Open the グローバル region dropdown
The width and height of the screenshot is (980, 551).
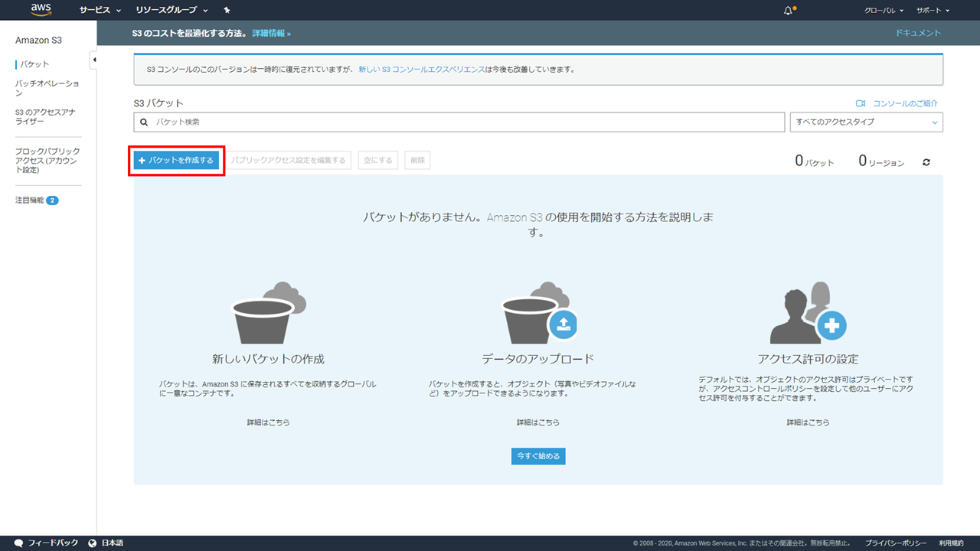pyautogui.click(x=884, y=11)
